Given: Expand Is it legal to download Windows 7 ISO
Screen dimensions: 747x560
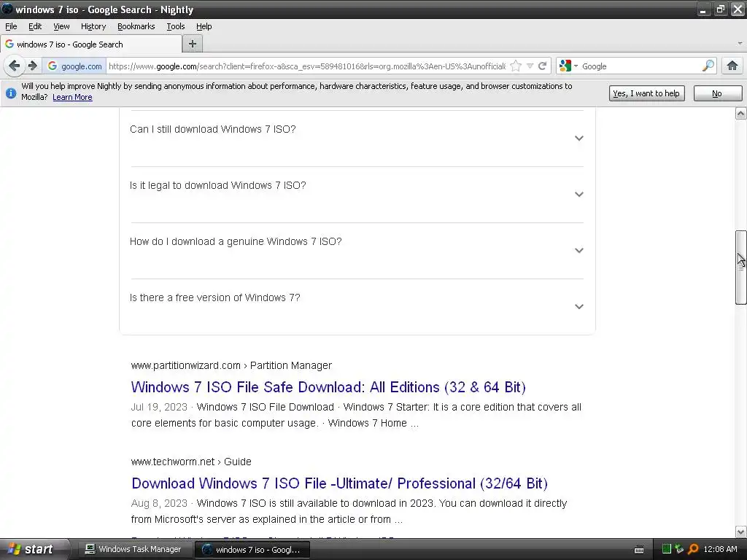Looking at the screenshot, I should point(357,194).
